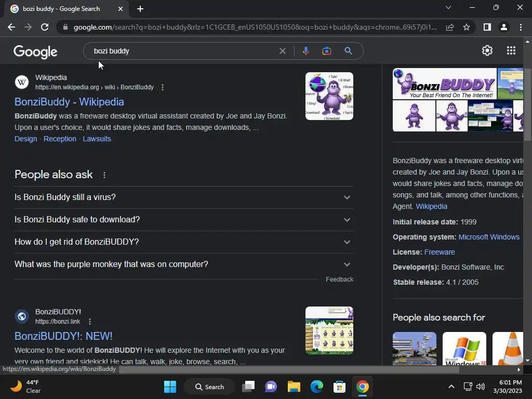The width and height of the screenshot is (532, 399).
Task: Open more options beside People also ask
Action: pos(104,175)
